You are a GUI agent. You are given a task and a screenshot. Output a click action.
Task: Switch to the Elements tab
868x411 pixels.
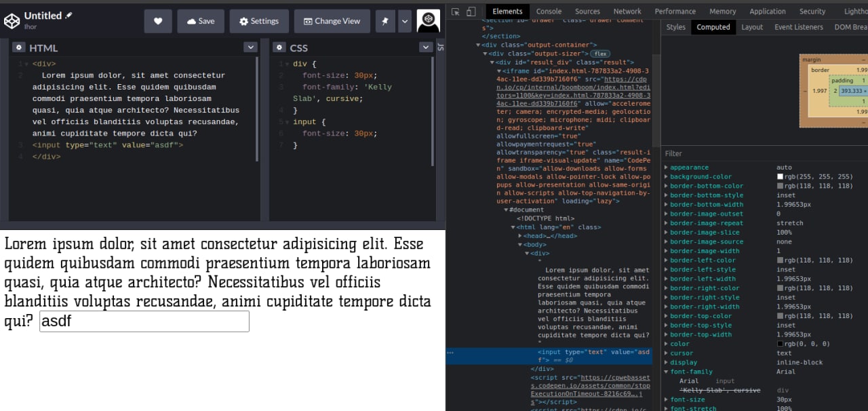tap(507, 12)
